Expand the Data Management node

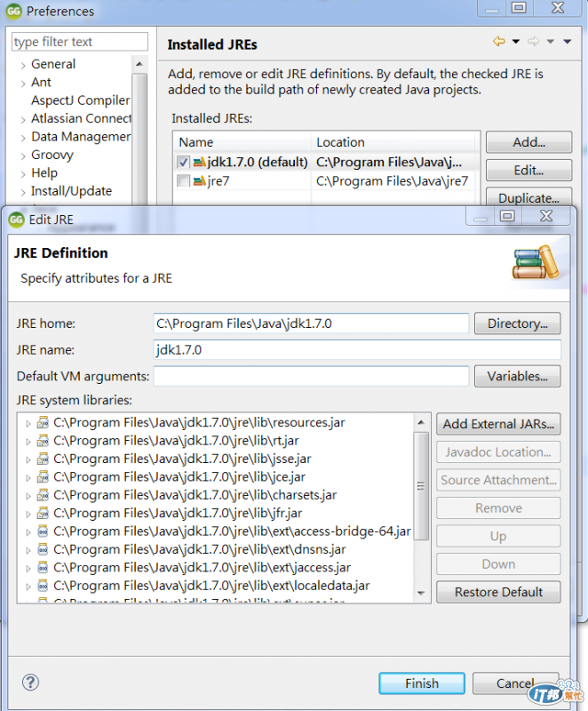click(x=23, y=139)
